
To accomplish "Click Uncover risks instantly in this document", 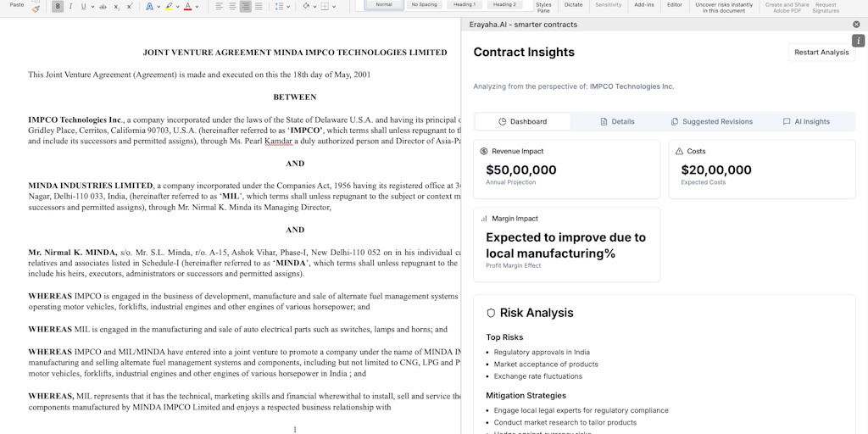I will [x=724, y=7].
